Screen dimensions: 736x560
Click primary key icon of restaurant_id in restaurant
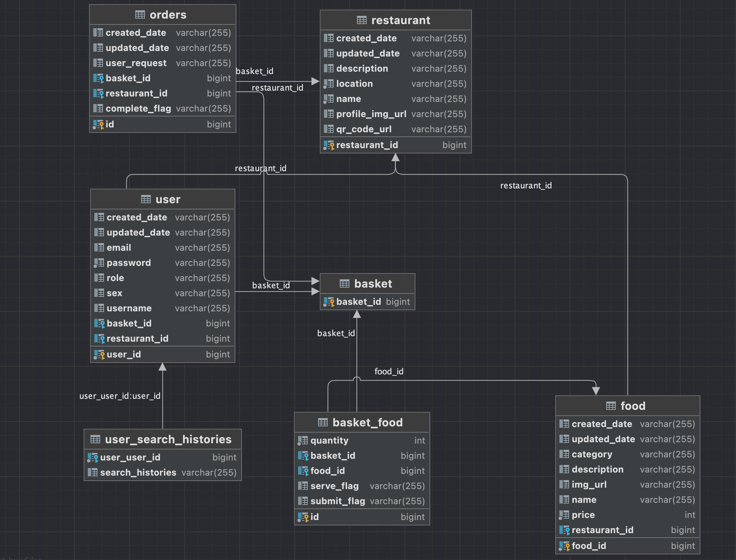click(x=329, y=145)
